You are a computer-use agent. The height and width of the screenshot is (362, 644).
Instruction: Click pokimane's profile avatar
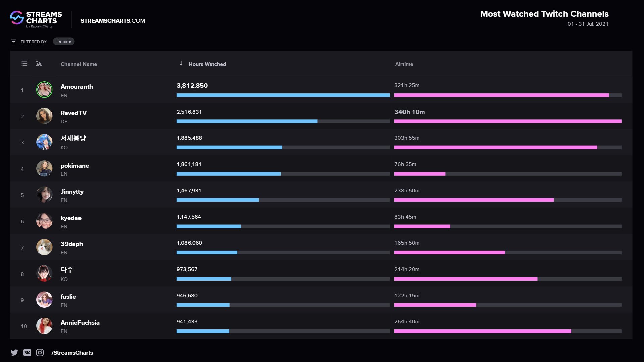[44, 168]
